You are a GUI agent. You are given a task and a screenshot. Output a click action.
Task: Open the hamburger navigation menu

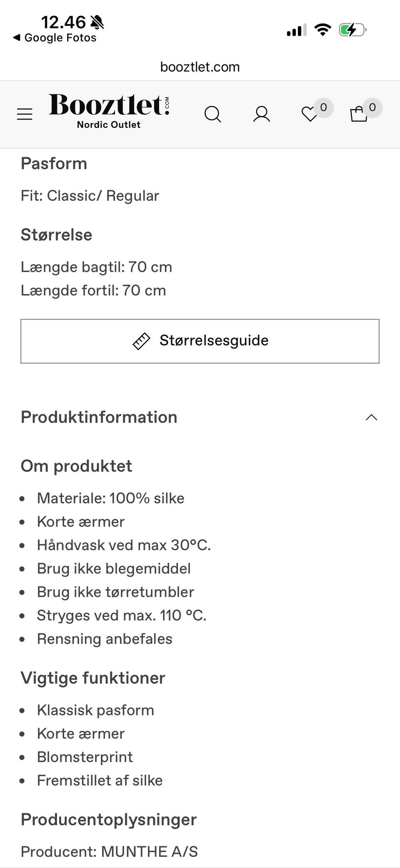tap(25, 114)
